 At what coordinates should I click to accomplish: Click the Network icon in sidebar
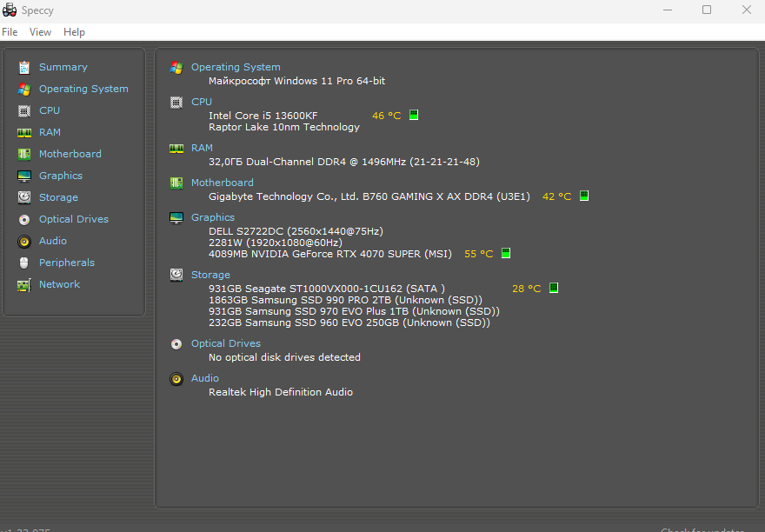point(23,284)
